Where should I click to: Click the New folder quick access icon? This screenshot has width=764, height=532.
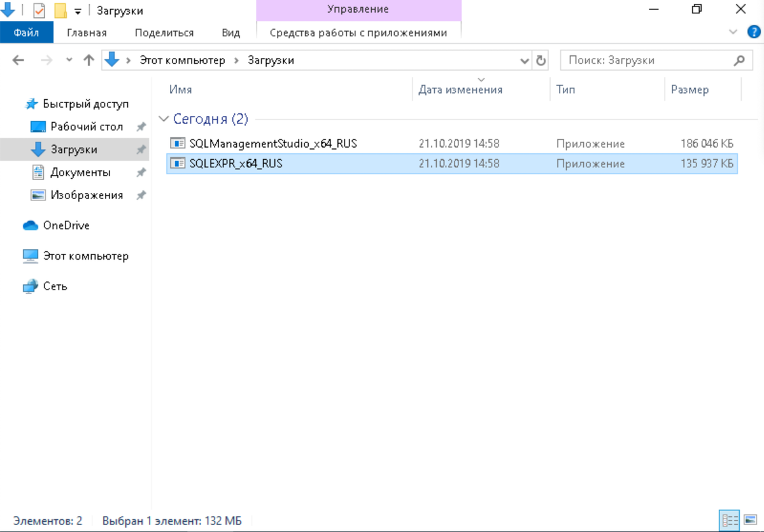click(60, 10)
